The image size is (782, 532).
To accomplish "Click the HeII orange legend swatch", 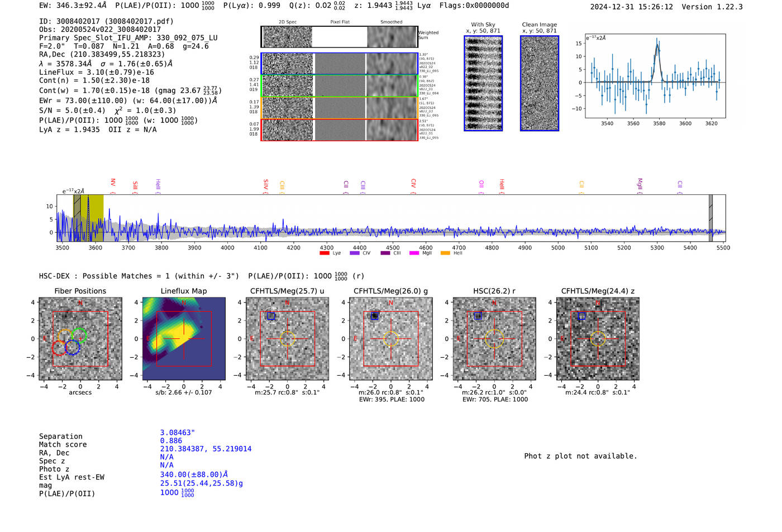I will (445, 253).
